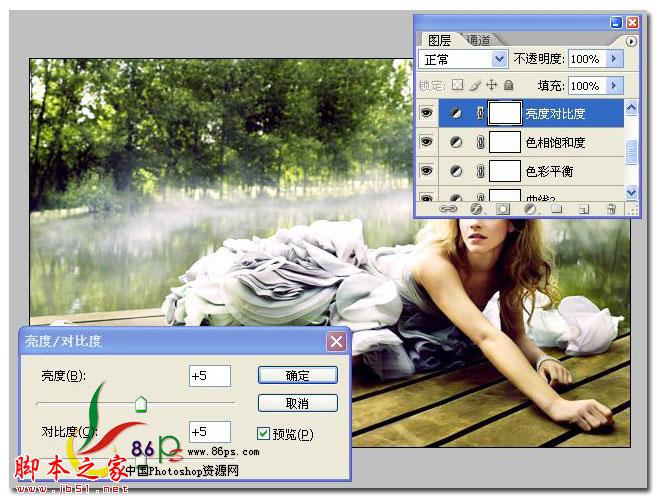Open the 填充 fill slider arrow

(614, 85)
